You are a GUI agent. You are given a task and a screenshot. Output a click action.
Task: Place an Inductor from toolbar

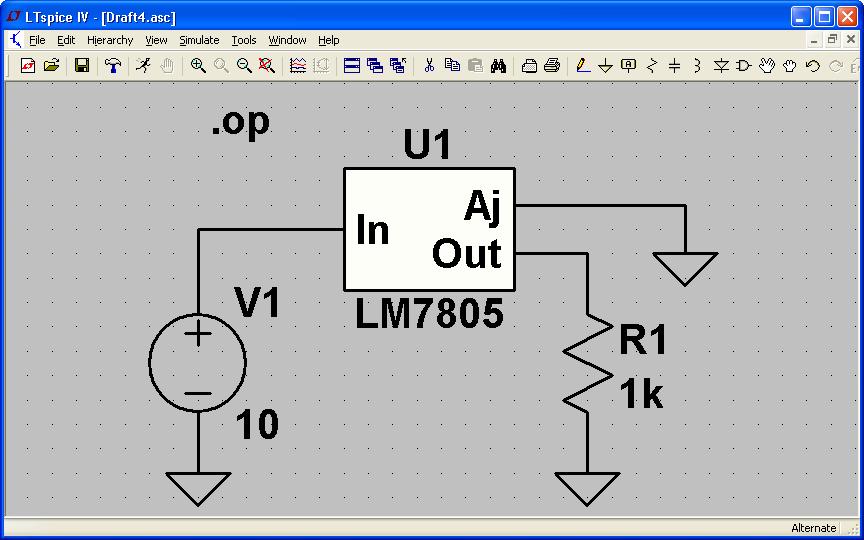pos(698,66)
